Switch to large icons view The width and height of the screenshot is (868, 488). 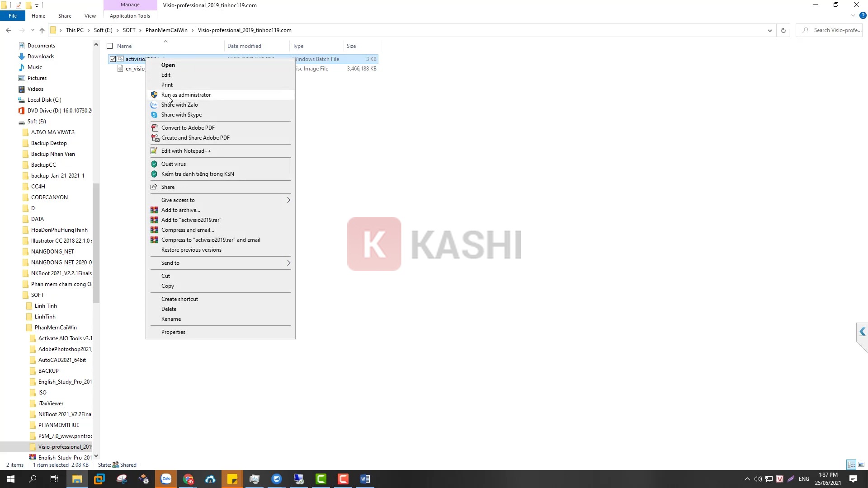click(x=861, y=465)
